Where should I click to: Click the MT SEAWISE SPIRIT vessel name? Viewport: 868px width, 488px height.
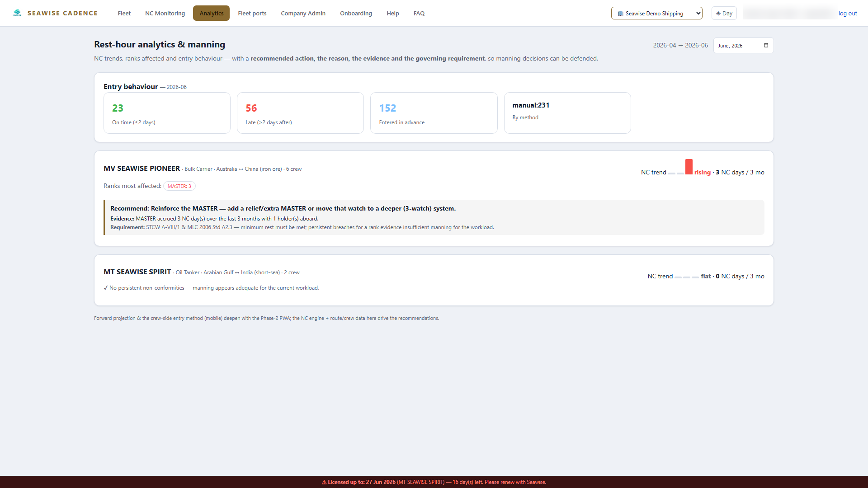coord(137,272)
